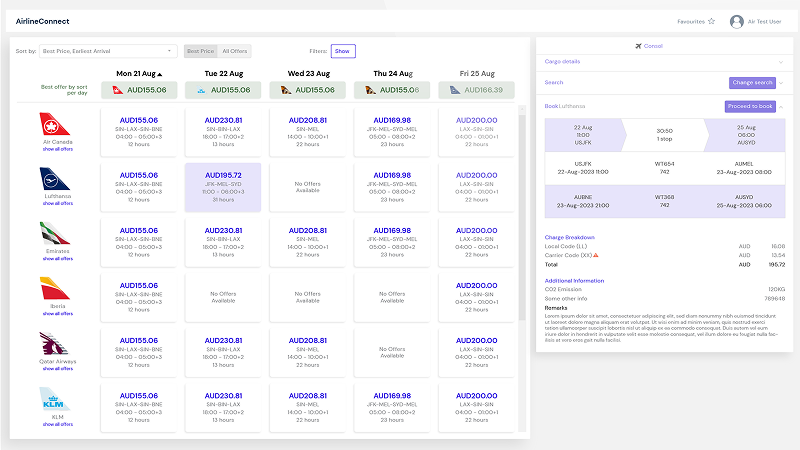Screen dimensions: 800x450
Task: Click the Favourites star icon
Action: [x=711, y=21]
